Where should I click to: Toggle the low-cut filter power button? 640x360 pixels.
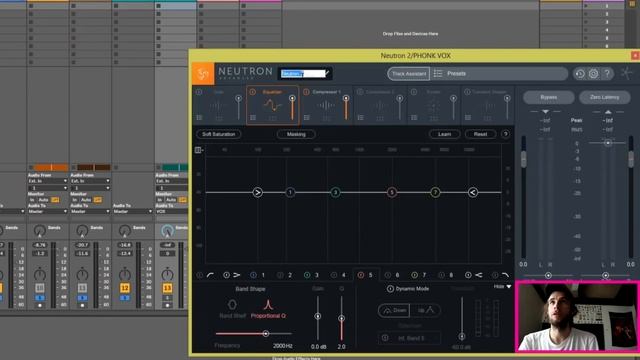click(x=200, y=275)
